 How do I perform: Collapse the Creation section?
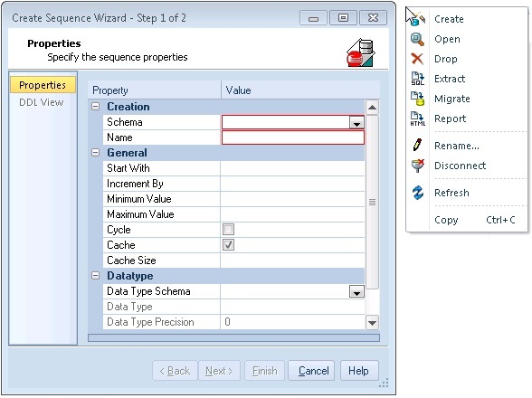point(96,107)
